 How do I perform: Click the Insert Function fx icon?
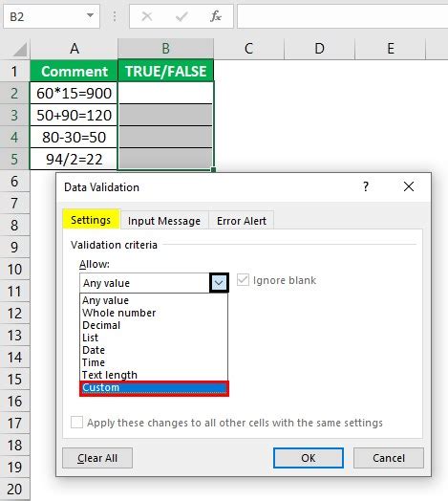click(216, 16)
